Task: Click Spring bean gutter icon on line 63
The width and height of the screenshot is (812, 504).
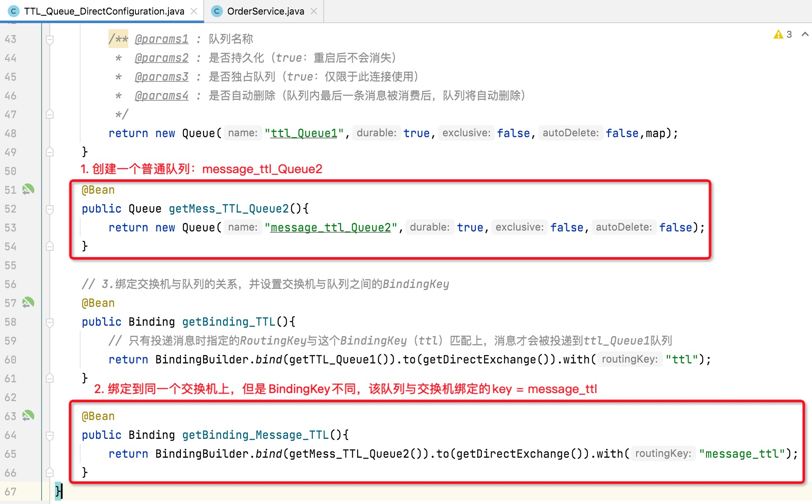Action: [x=28, y=416]
